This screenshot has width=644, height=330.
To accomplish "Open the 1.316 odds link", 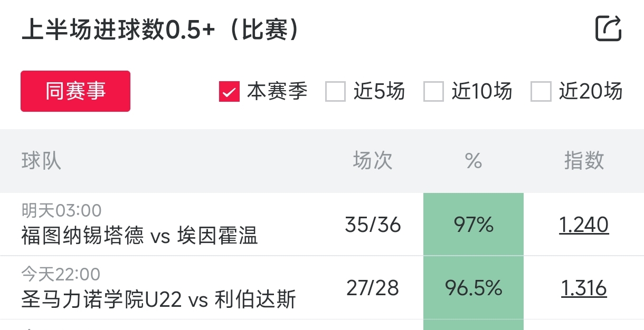I will (584, 288).
